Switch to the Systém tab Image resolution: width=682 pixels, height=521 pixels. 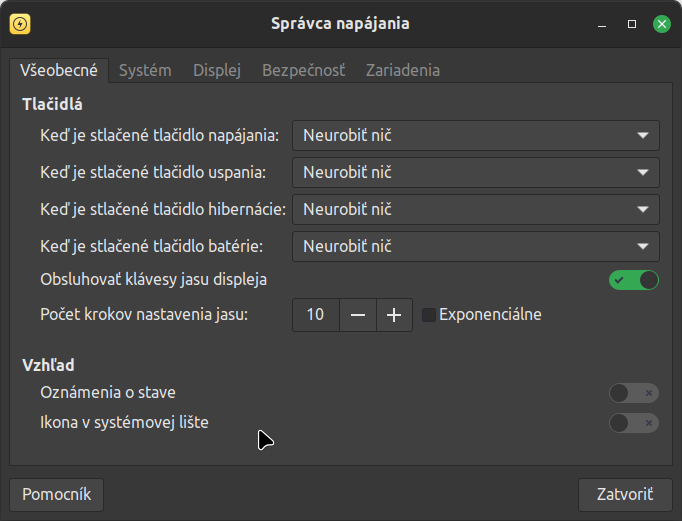[x=145, y=70]
